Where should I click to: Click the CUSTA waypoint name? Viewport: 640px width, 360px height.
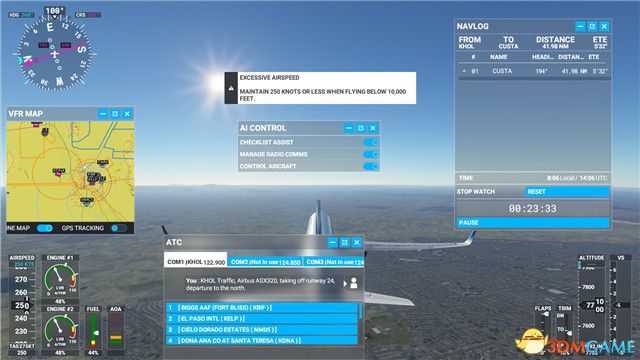[x=502, y=71]
